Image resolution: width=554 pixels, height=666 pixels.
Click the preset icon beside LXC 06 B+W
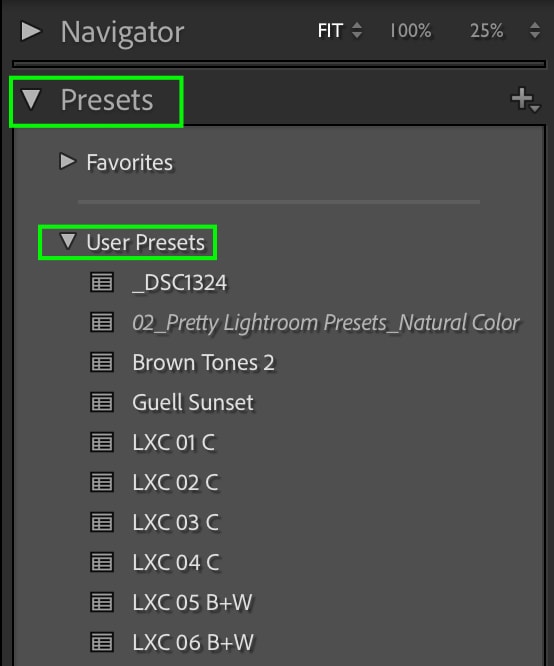point(102,642)
